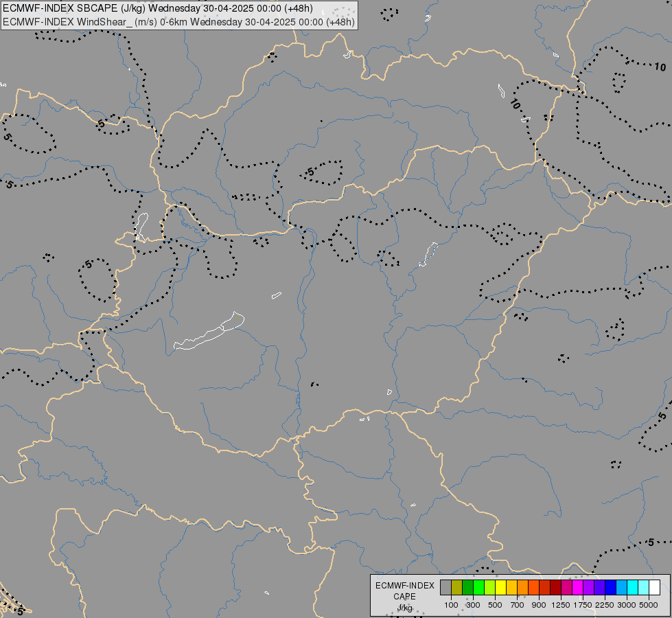This screenshot has height=618, width=672.
Task: Click the SBCAPE title line
Action: pos(158,8)
